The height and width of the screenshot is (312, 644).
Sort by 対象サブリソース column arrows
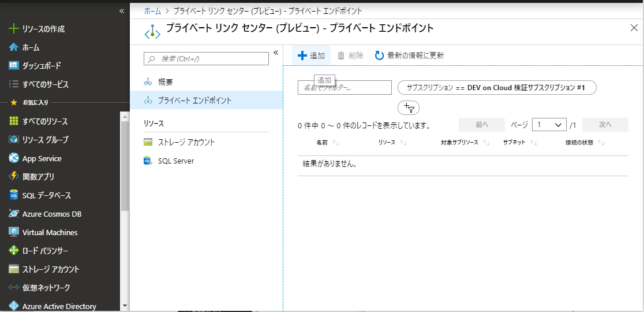(486, 143)
